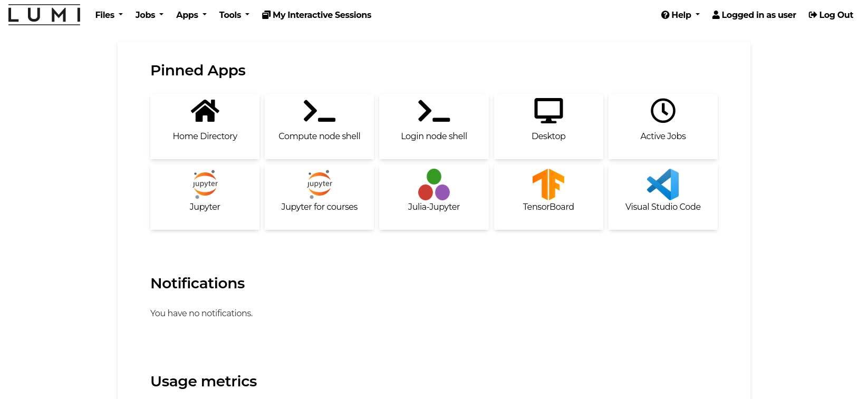Viewport: 868px width, 399px height.
Task: Launch the Compute node shell
Action: [x=319, y=126]
